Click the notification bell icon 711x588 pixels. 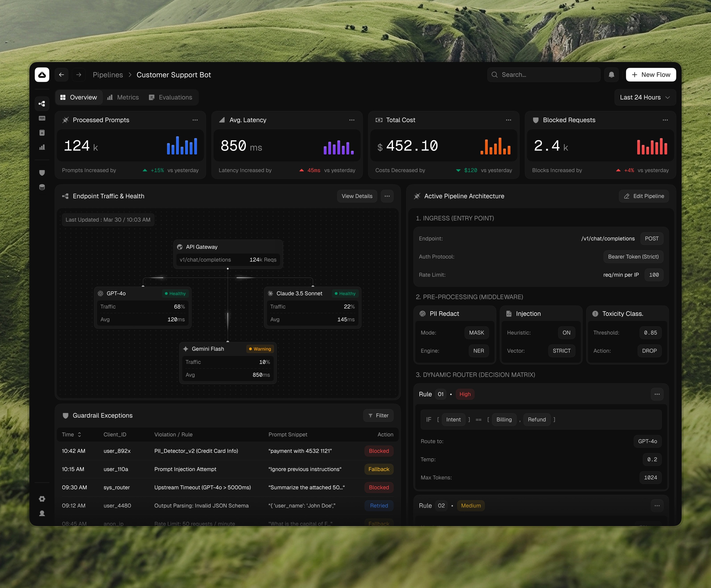coord(611,75)
